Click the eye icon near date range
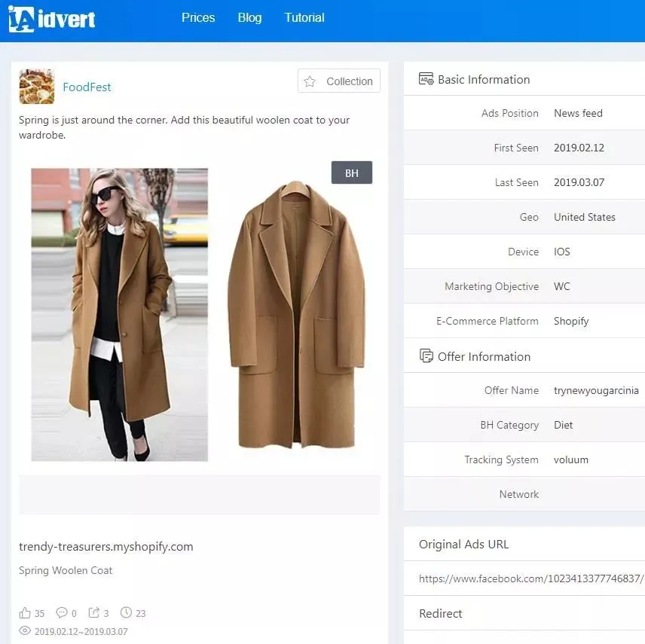The height and width of the screenshot is (644, 645). point(25,631)
